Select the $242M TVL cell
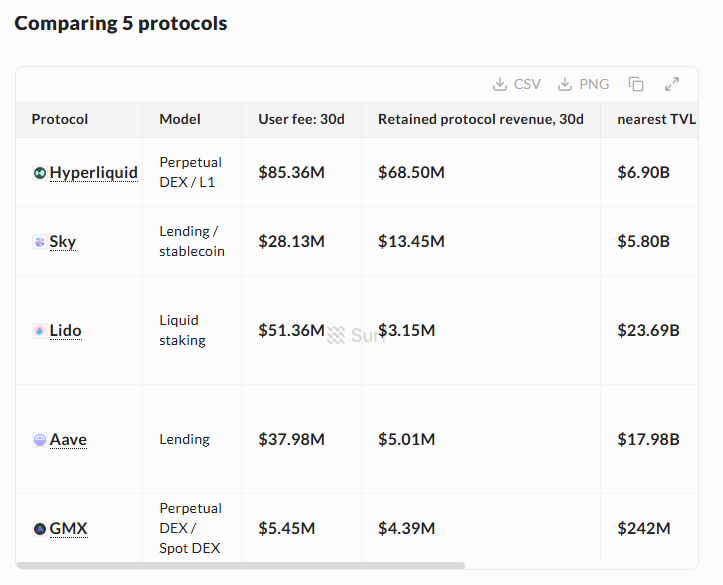 click(x=649, y=528)
